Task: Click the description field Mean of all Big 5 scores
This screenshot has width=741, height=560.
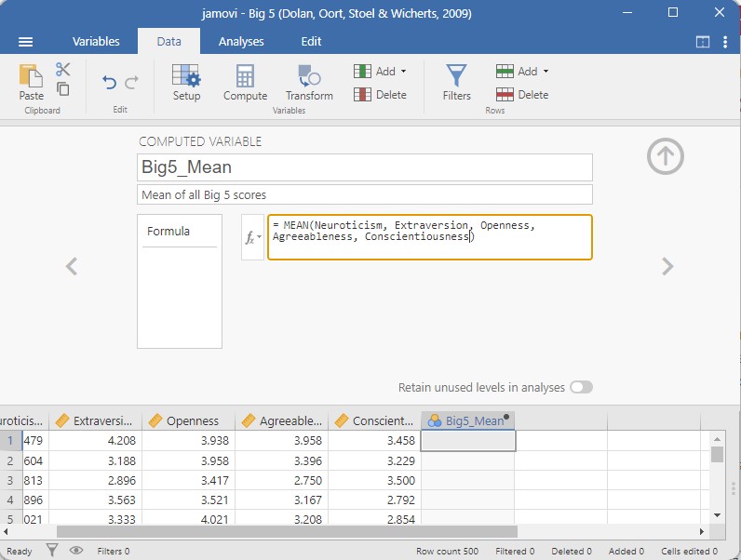Action: tap(364, 194)
